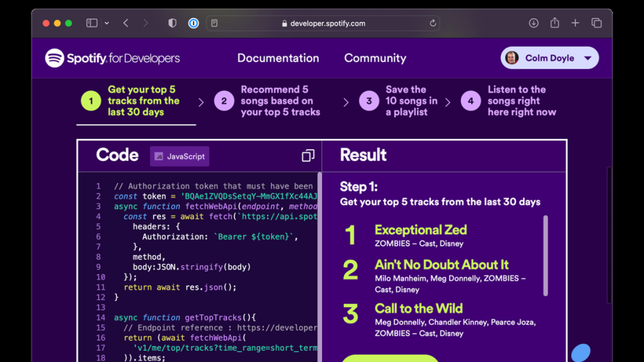Open the sidebar options dropdown chevron
Viewport: 644px width, 362px height.
[x=106, y=23]
